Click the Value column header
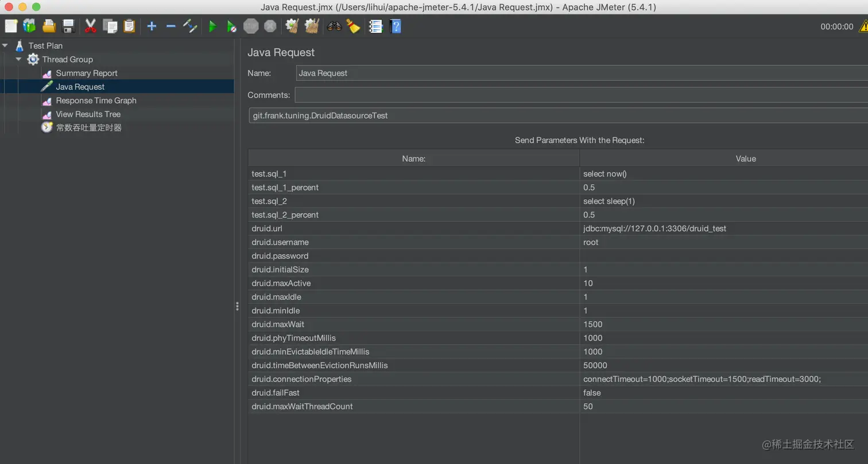 (x=723, y=158)
